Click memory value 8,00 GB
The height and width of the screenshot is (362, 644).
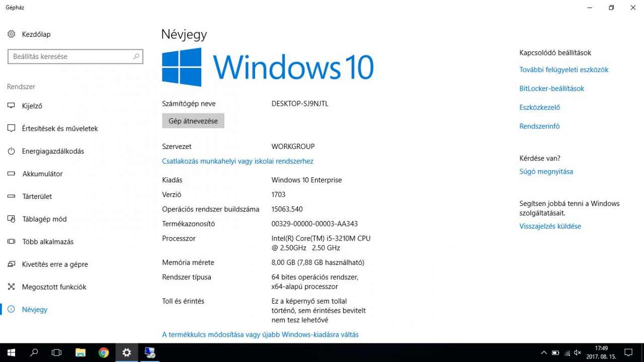point(317,262)
